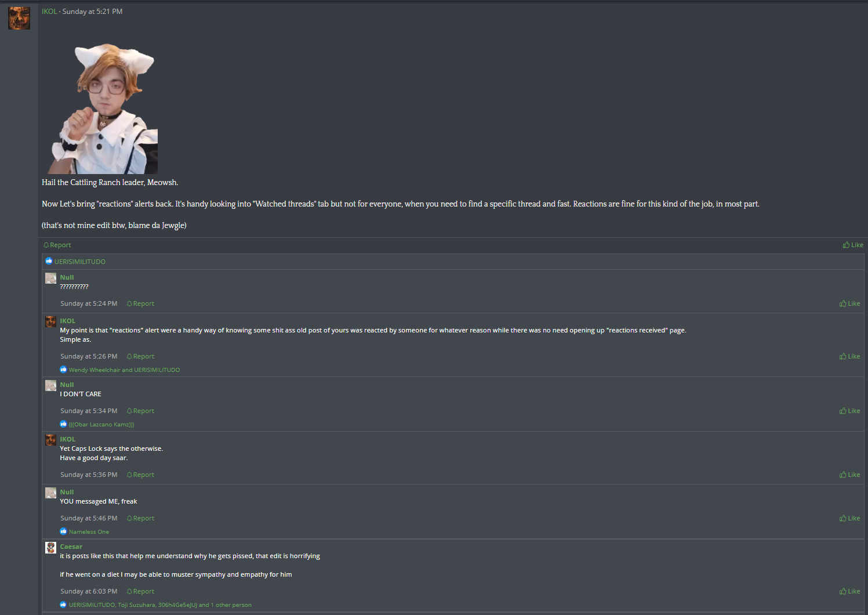Report Null's comment from 5:24 PM
868x615 pixels.
(x=140, y=303)
